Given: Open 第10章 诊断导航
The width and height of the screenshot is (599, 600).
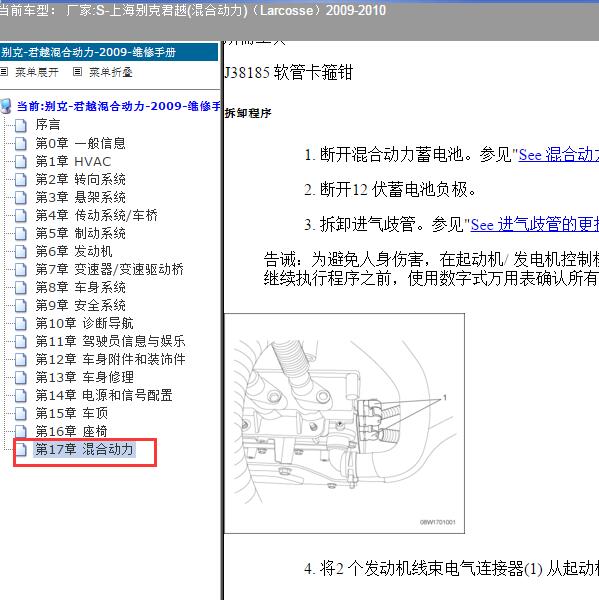Looking at the screenshot, I should pos(84,323).
